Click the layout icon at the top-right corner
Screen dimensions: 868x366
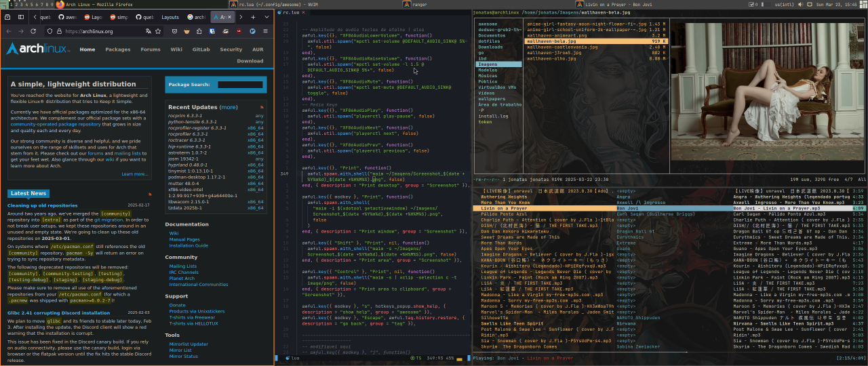coord(863,4)
